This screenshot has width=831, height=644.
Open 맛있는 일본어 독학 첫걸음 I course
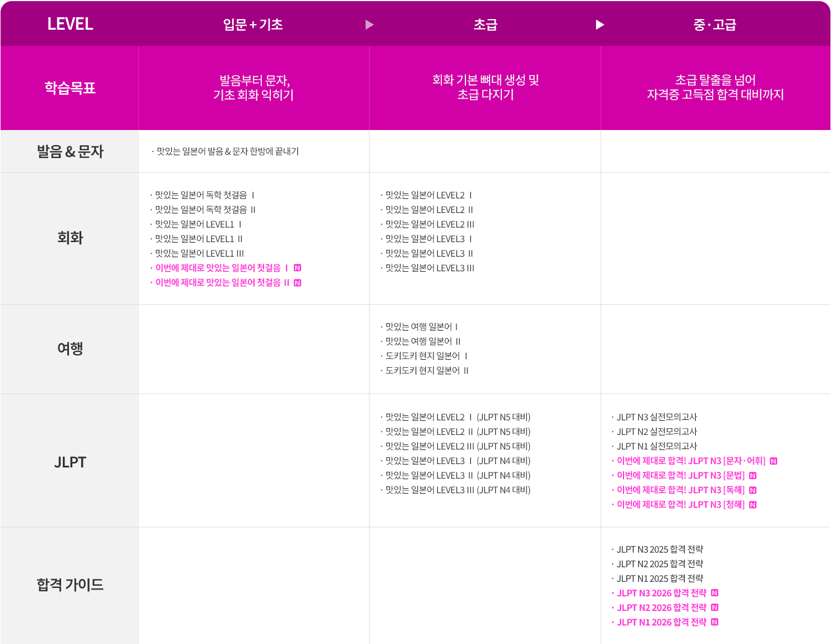(x=202, y=195)
